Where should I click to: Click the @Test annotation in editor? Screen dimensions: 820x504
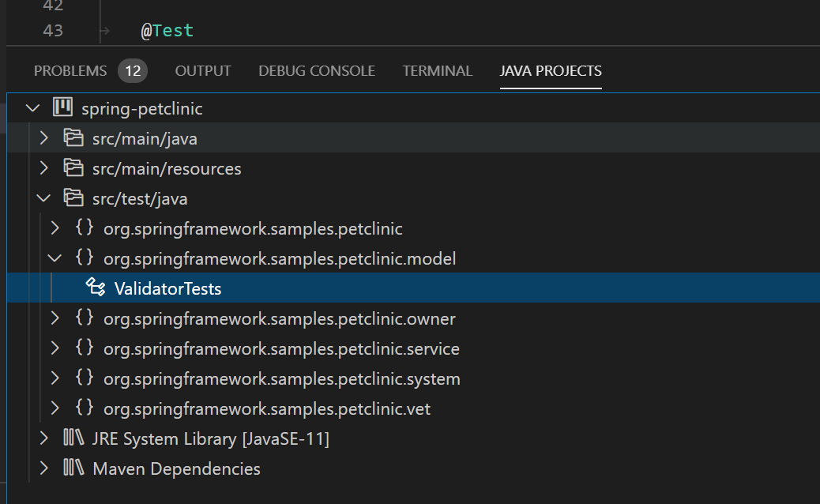[x=167, y=30]
